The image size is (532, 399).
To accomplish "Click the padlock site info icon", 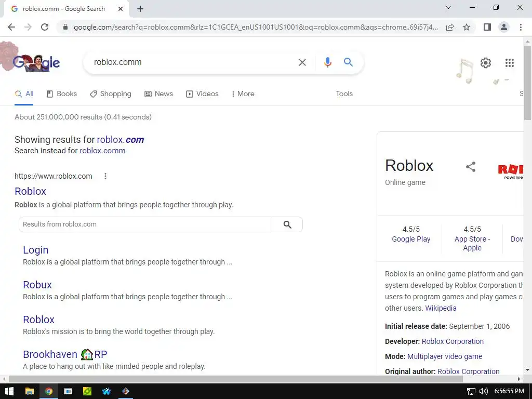I will pyautogui.click(x=65, y=27).
